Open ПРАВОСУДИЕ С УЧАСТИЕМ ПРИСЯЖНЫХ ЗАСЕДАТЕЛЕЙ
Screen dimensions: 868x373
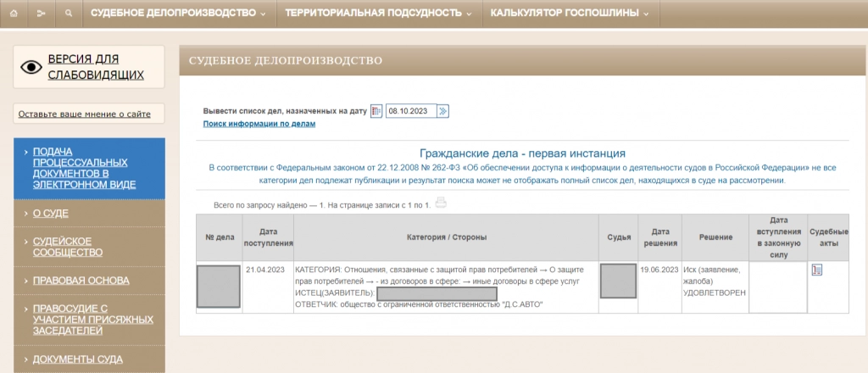[x=88, y=320]
